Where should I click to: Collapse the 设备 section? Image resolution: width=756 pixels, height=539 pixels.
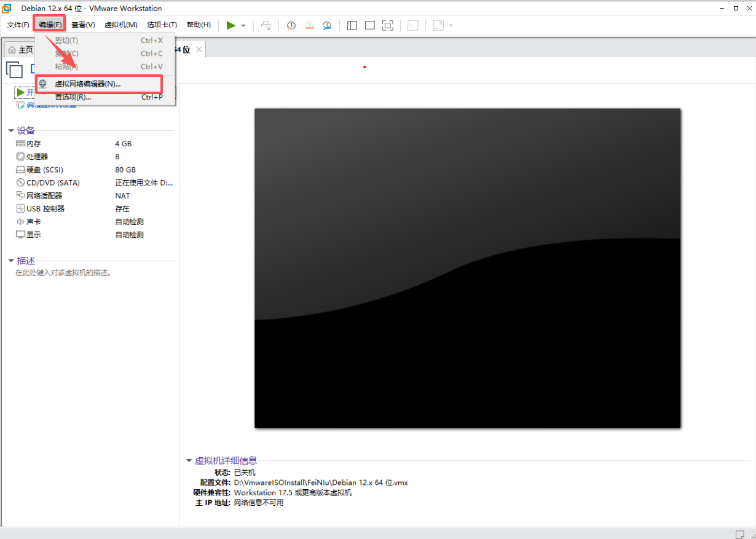pyautogui.click(x=11, y=130)
